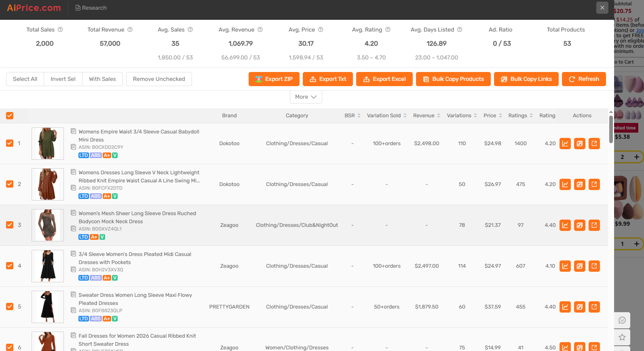Open the external link icon for row 3
The image size is (644, 351).
(x=594, y=225)
